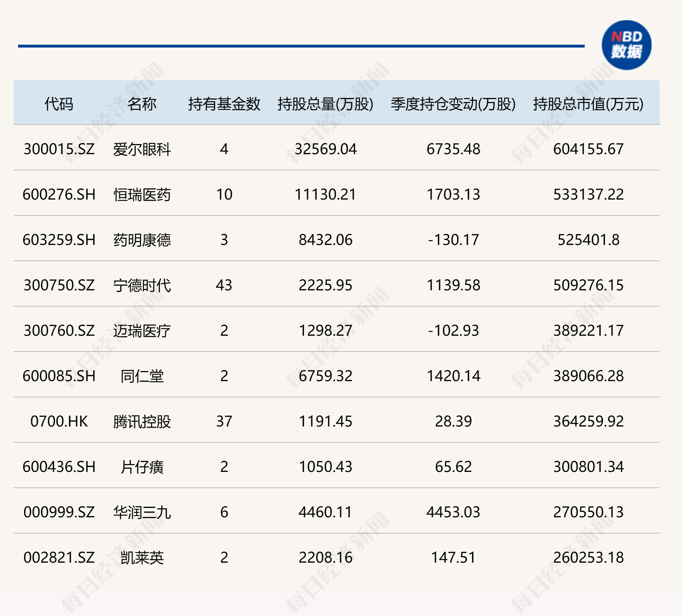Click stock name 腾讯控股
682x616 pixels.
142,422
